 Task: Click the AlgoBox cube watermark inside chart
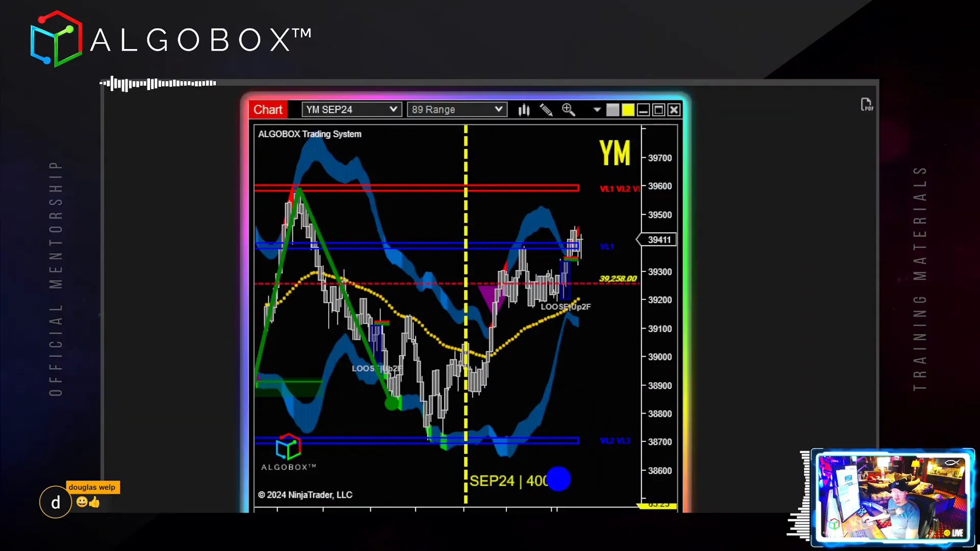tap(288, 447)
